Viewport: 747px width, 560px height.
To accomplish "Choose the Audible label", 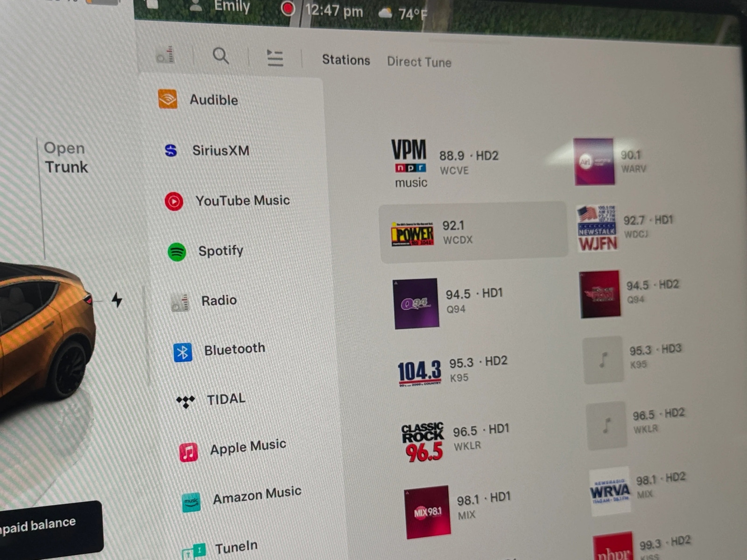I will pyautogui.click(x=214, y=100).
